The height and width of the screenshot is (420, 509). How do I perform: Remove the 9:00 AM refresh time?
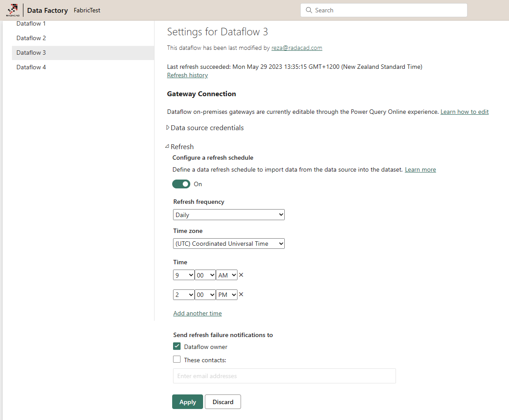[x=241, y=275]
